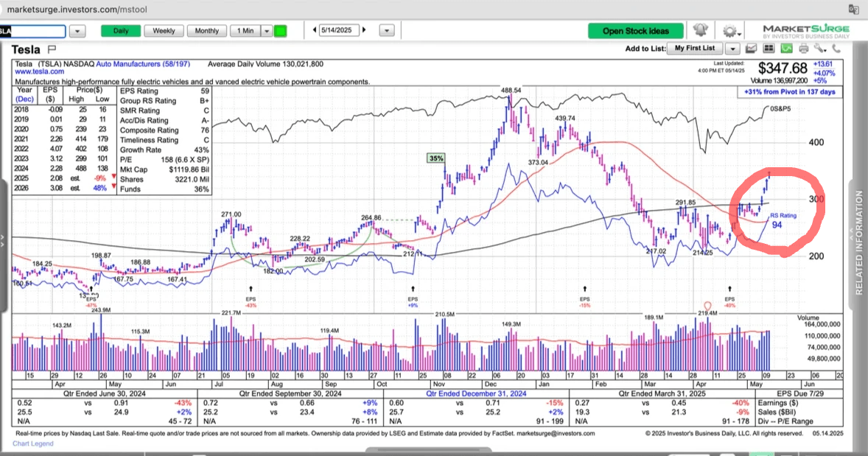Click the 291.85 price label

click(x=685, y=203)
